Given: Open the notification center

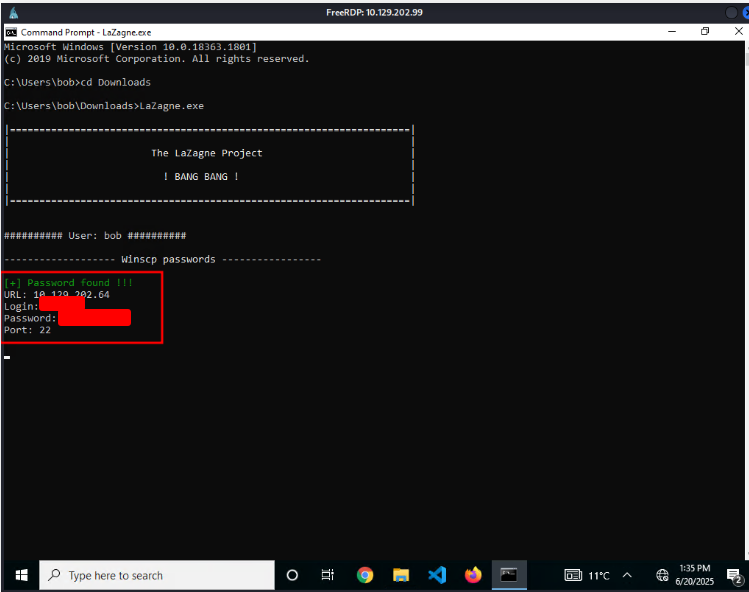Looking at the screenshot, I should click(x=735, y=576).
